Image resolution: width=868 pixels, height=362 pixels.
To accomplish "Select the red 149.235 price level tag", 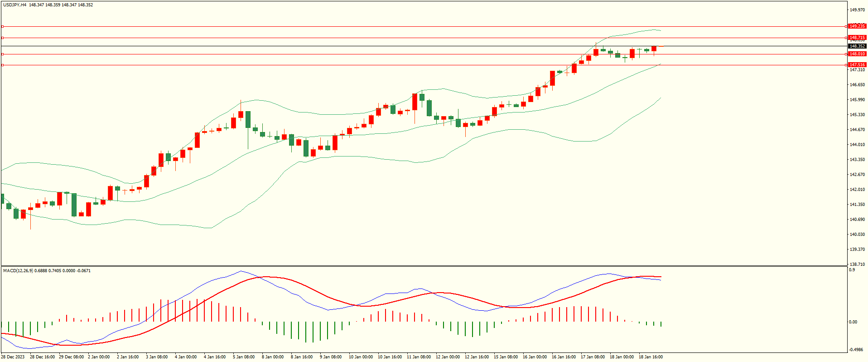I will click(x=857, y=26).
